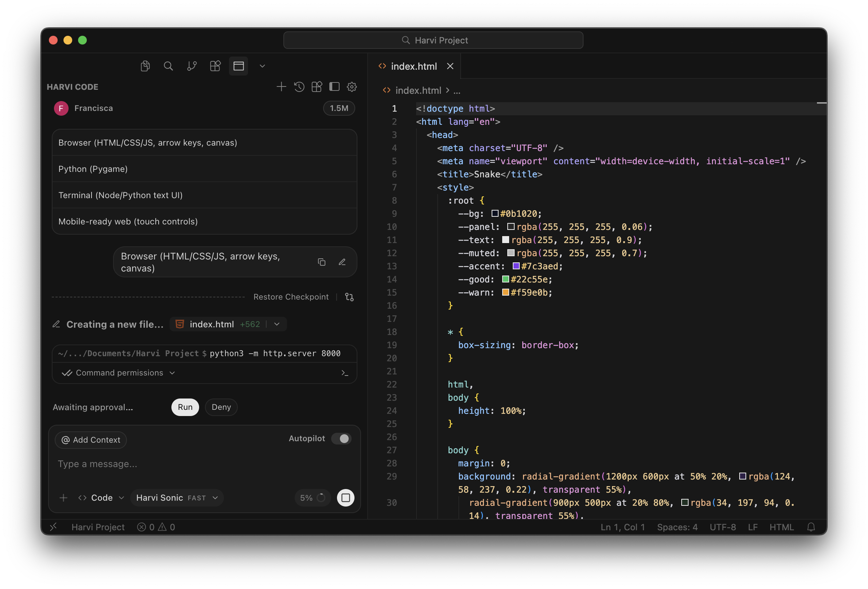Expand the Command permissions dropdown

click(119, 373)
